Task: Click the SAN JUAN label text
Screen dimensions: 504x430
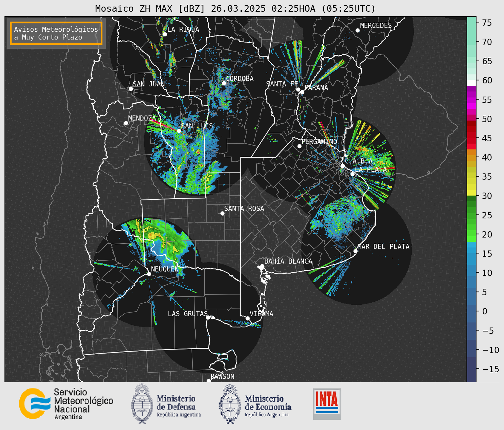Action: [148, 84]
